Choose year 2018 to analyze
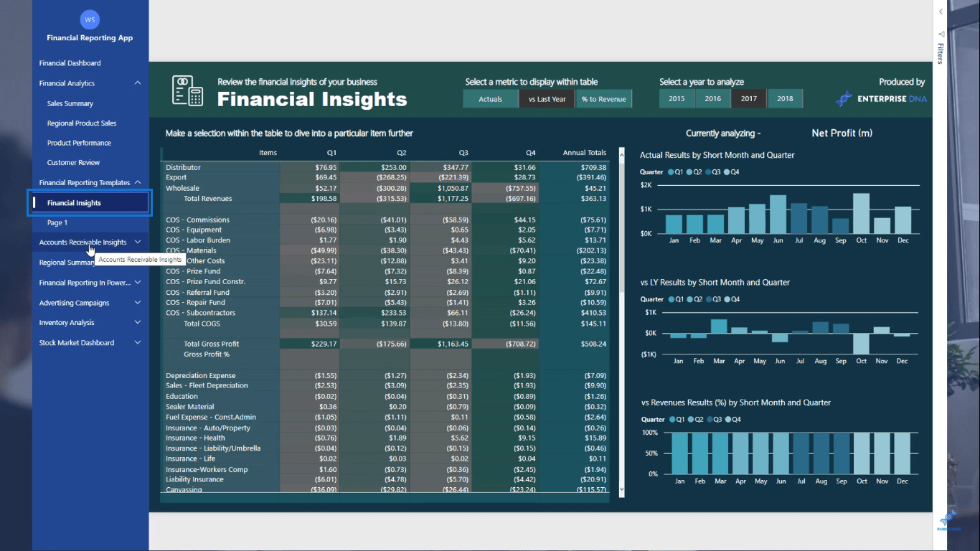980x551 pixels. (x=786, y=99)
